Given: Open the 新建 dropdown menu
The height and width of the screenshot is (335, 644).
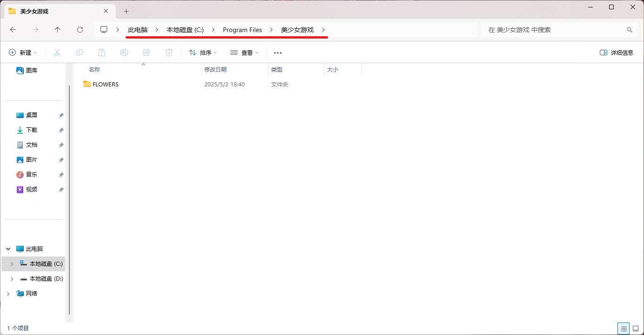Looking at the screenshot, I should pos(23,53).
